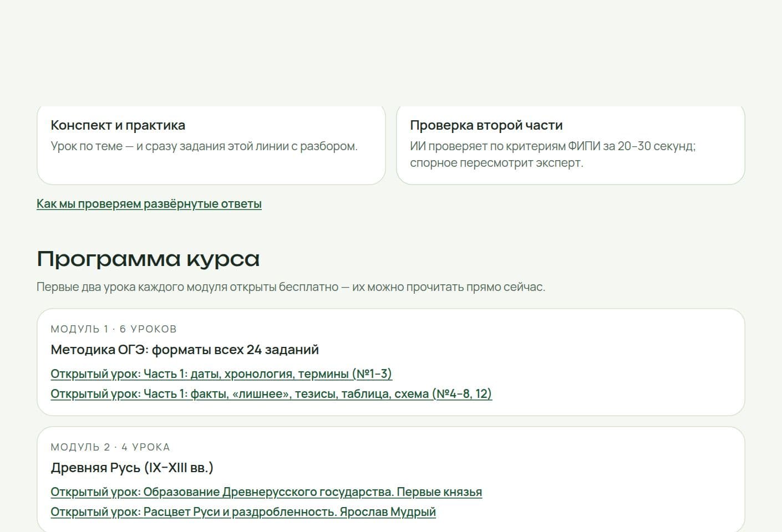Viewport: 782px width, 532px height.
Task: Open lesson on факты, «лишнее», тезисы, таблица, схема
Action: pyautogui.click(x=271, y=394)
